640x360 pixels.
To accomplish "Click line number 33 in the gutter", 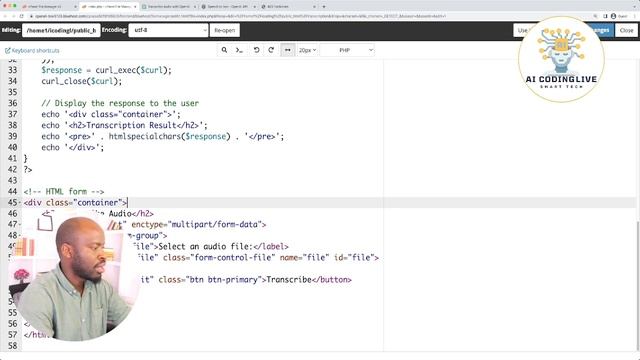I will point(12,70).
